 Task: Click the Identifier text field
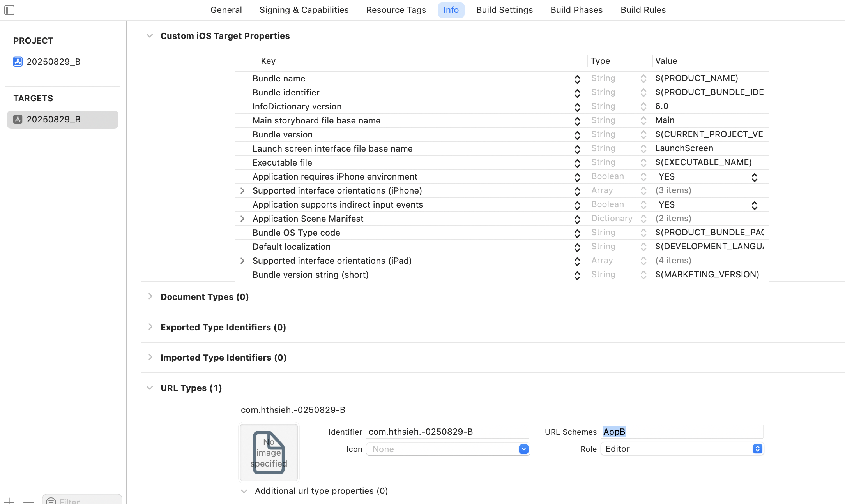pyautogui.click(x=447, y=432)
